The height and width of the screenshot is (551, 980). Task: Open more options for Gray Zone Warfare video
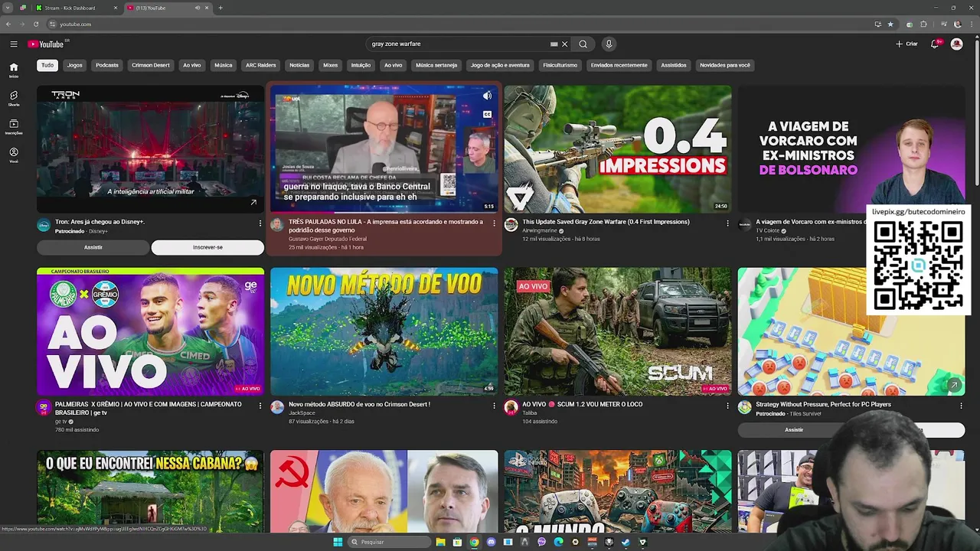point(727,223)
